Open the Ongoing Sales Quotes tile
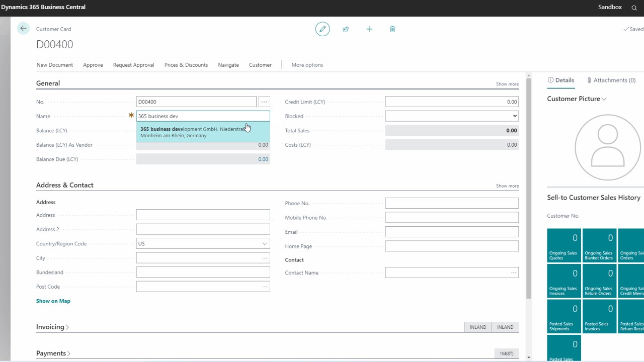 tap(564, 245)
